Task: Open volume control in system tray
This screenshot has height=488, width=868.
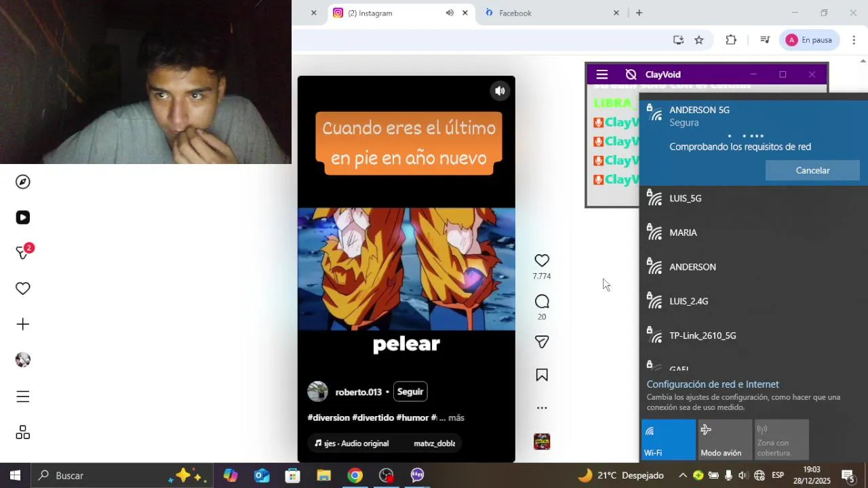Action: [744, 476]
